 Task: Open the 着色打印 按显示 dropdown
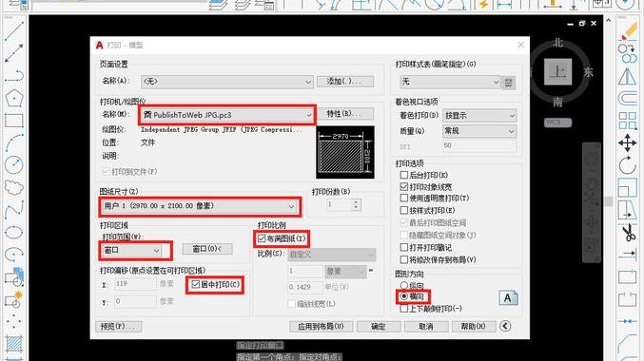[479, 116]
